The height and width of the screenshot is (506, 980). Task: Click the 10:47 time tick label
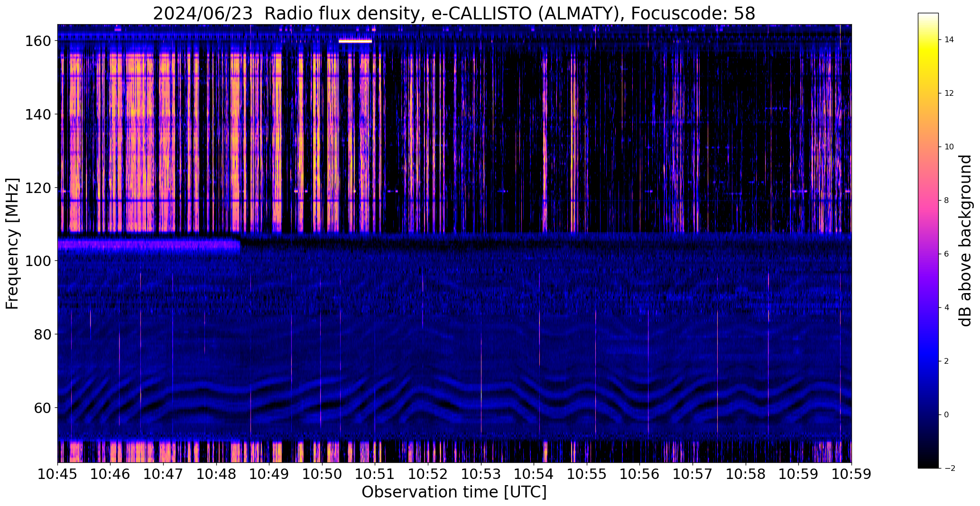point(163,474)
